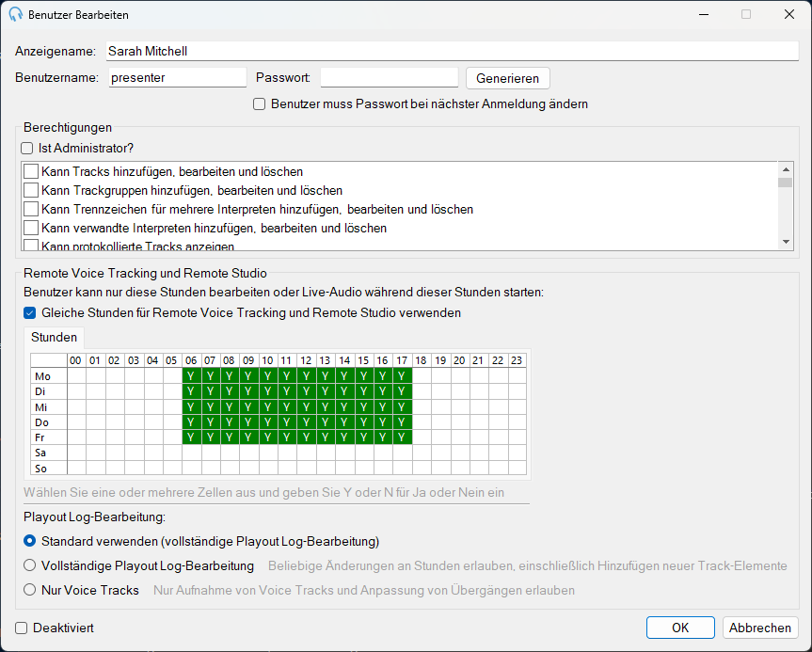812x652 pixels.
Task: Click the Anzeigename field with Sarah Mitchell
Action: click(x=452, y=51)
